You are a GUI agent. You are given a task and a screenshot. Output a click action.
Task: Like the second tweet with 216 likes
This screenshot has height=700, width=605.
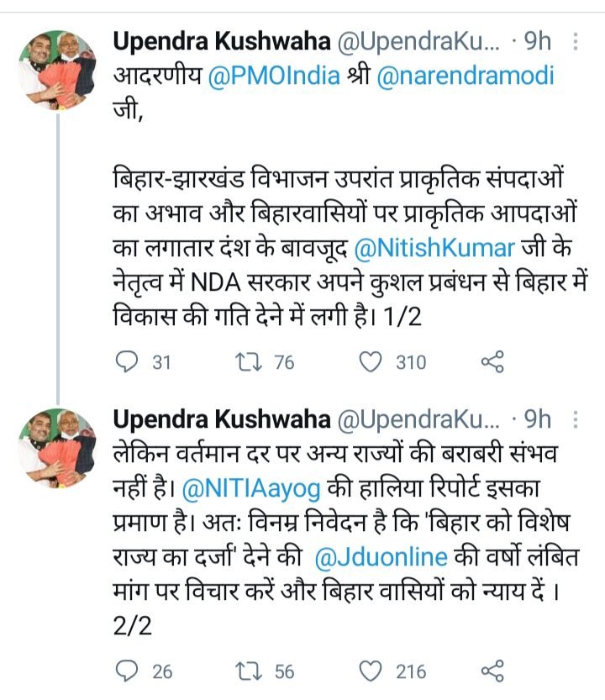coord(371,671)
